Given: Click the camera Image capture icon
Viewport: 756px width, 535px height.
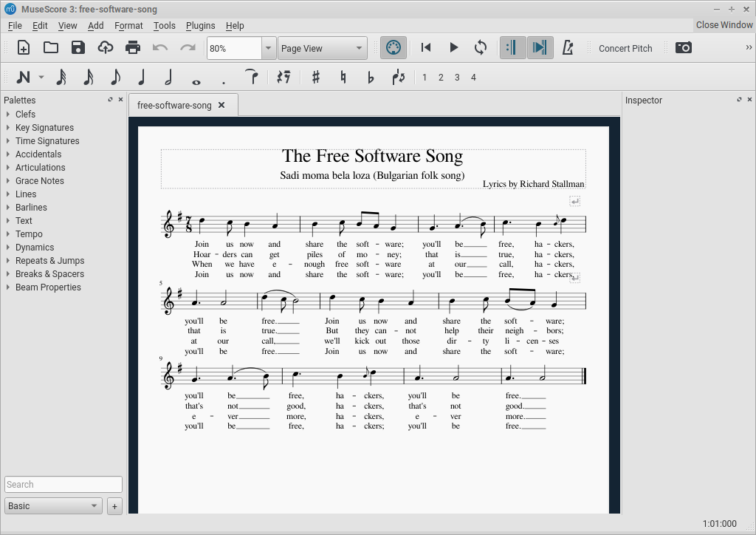Looking at the screenshot, I should click(x=684, y=48).
